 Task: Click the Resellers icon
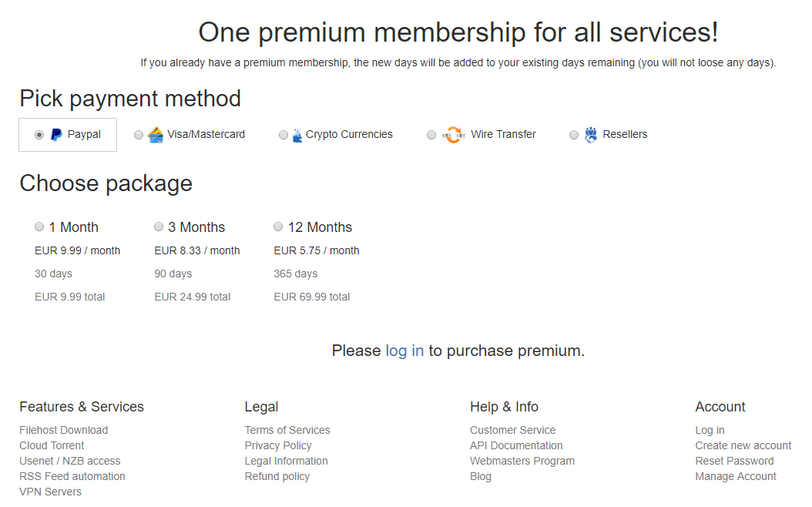tap(591, 135)
